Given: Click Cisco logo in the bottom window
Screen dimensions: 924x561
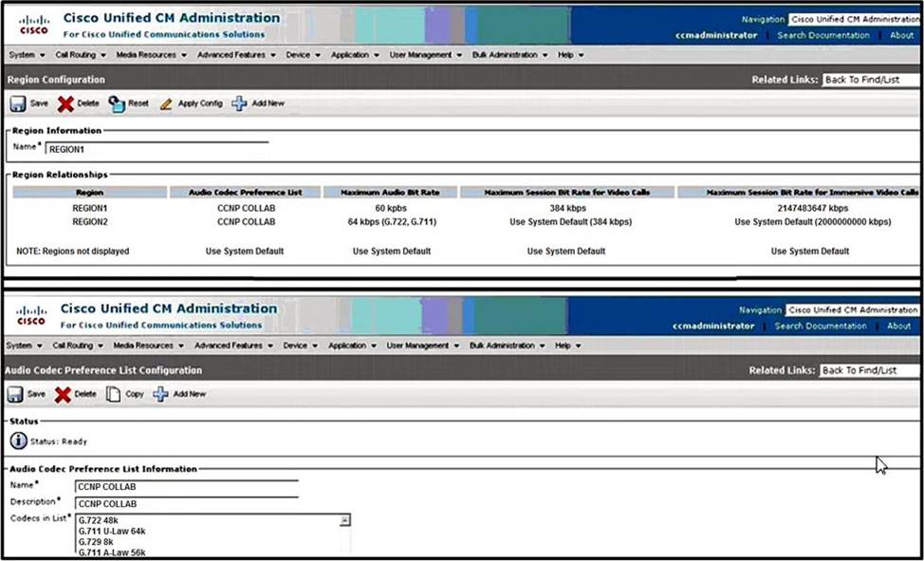Looking at the screenshot, I should pos(30,315).
